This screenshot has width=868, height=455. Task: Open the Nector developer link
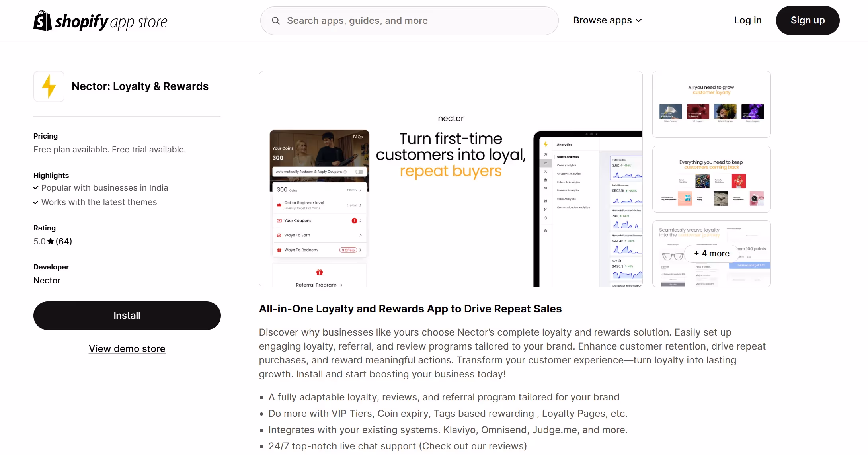pos(47,281)
